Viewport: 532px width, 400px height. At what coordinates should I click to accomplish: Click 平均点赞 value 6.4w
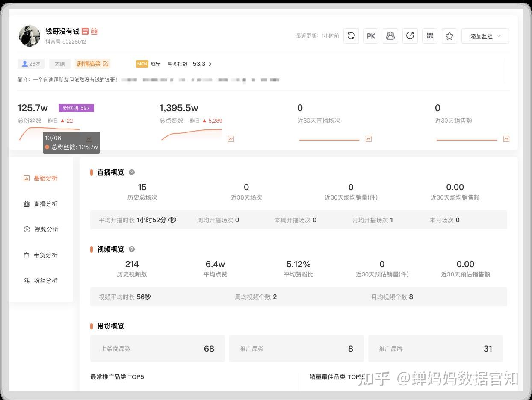click(215, 264)
